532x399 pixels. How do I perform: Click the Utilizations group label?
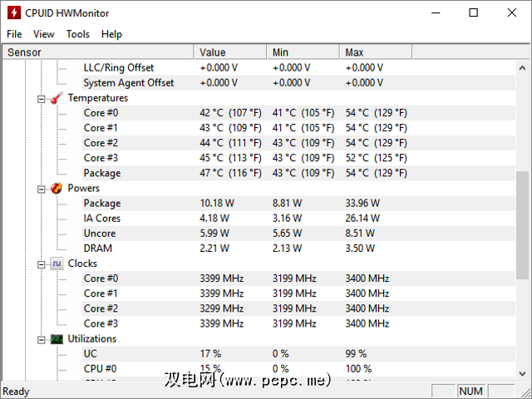[92, 339]
